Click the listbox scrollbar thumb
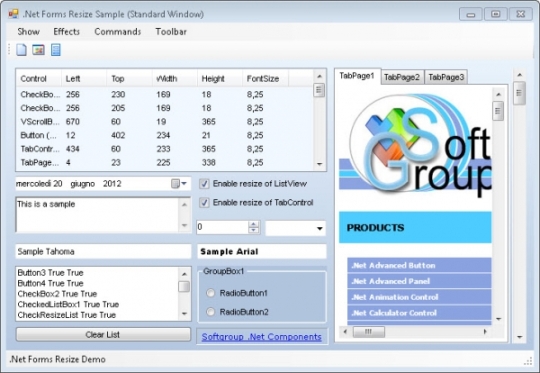 (184, 287)
